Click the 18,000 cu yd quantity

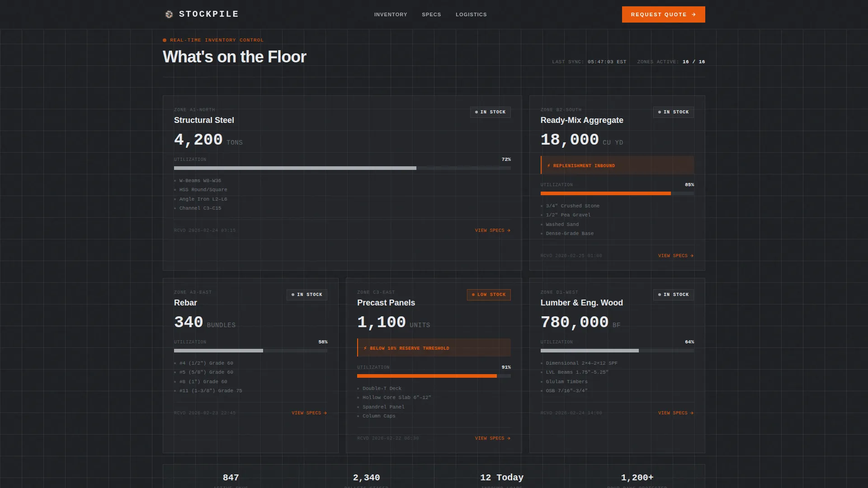coord(582,140)
